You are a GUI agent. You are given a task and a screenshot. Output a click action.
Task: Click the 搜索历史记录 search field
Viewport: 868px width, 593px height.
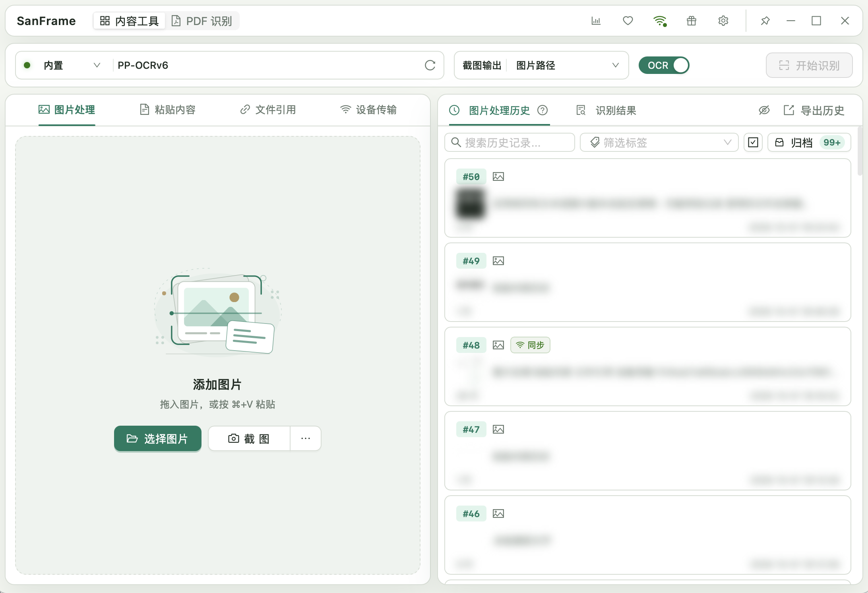click(510, 142)
